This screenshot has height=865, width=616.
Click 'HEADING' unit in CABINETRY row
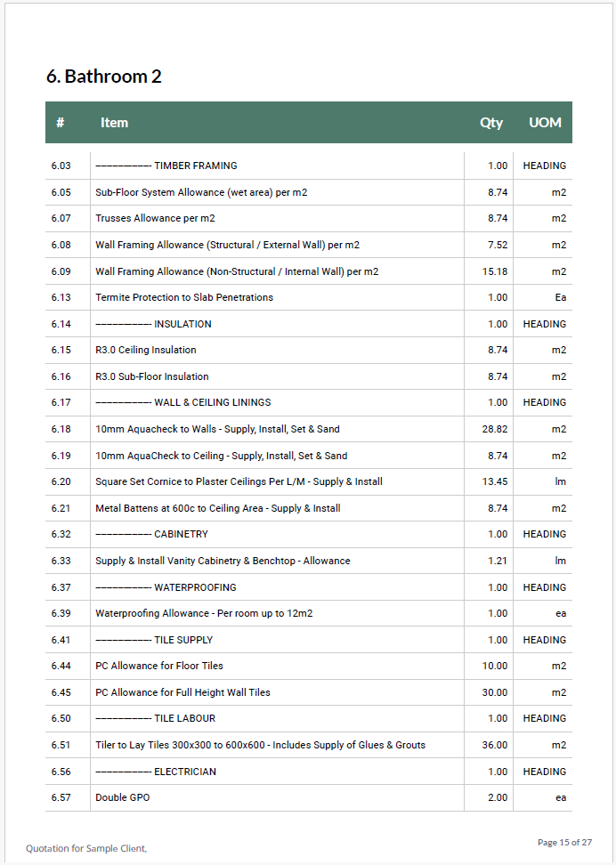pyautogui.click(x=544, y=534)
